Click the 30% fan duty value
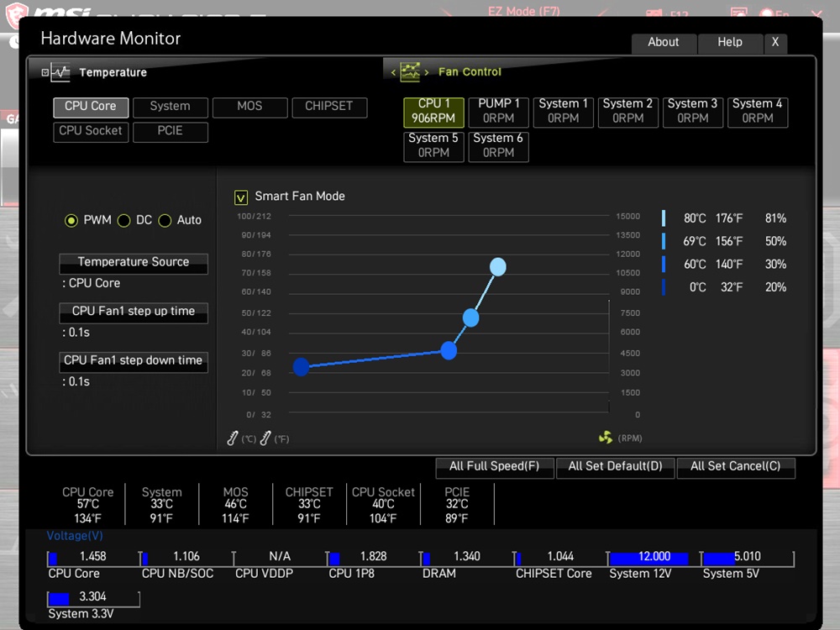Image resolution: width=840 pixels, height=630 pixels. (x=775, y=265)
